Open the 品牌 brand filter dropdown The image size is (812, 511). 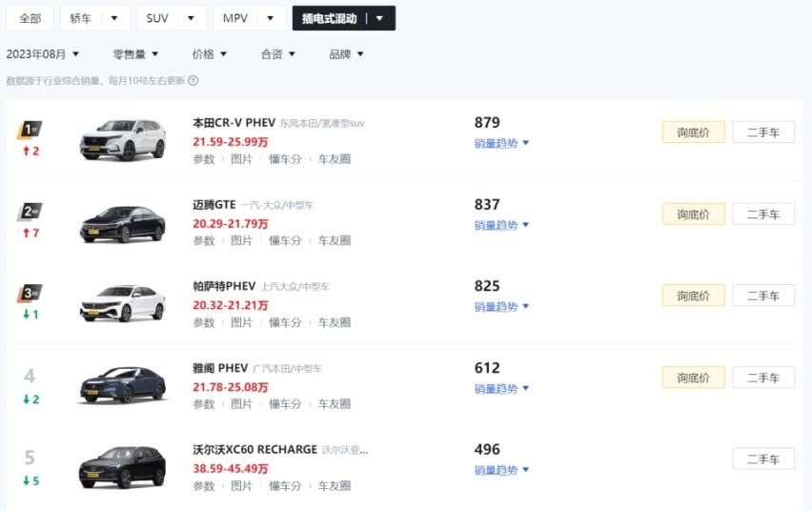tap(347, 54)
